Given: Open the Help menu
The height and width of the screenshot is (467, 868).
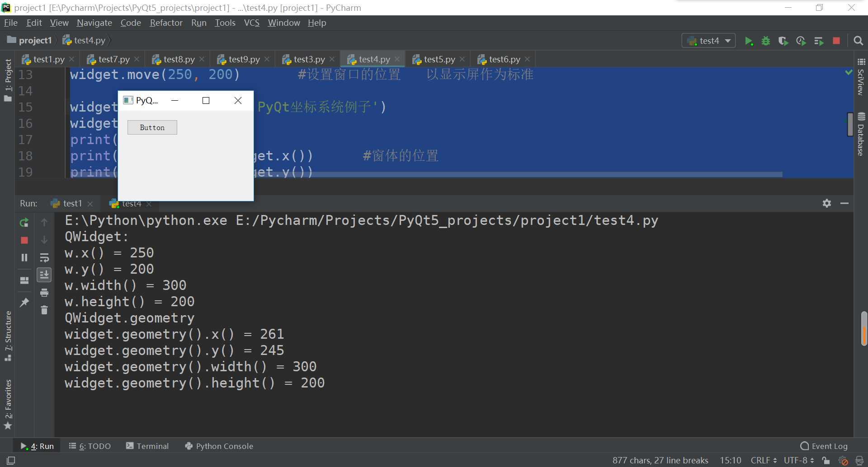Looking at the screenshot, I should point(317,23).
